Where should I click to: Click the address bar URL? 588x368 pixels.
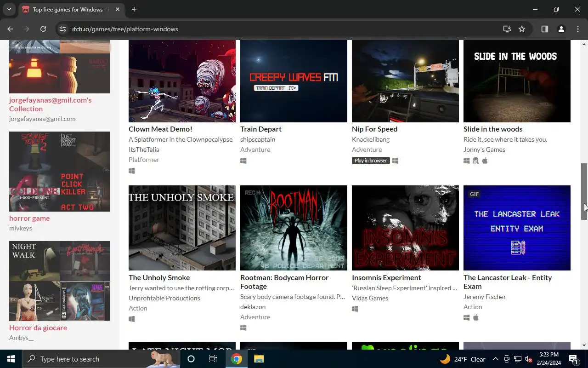(125, 29)
